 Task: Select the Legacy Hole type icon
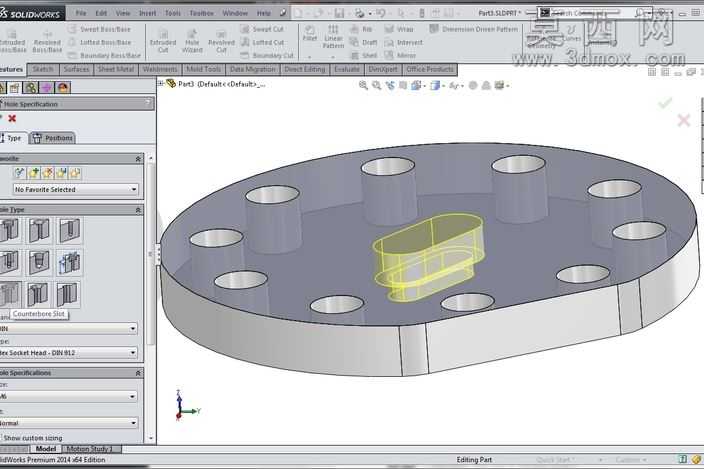(69, 263)
